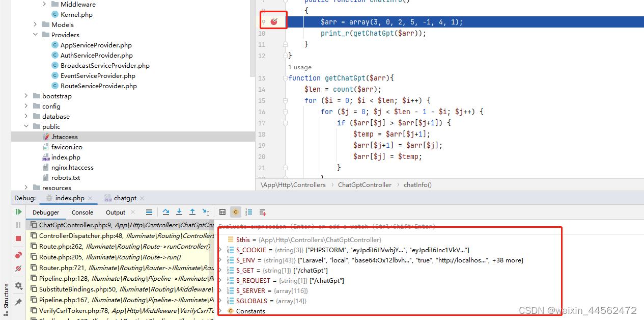Click the Step Into icon
644x320 pixels.
point(179,212)
